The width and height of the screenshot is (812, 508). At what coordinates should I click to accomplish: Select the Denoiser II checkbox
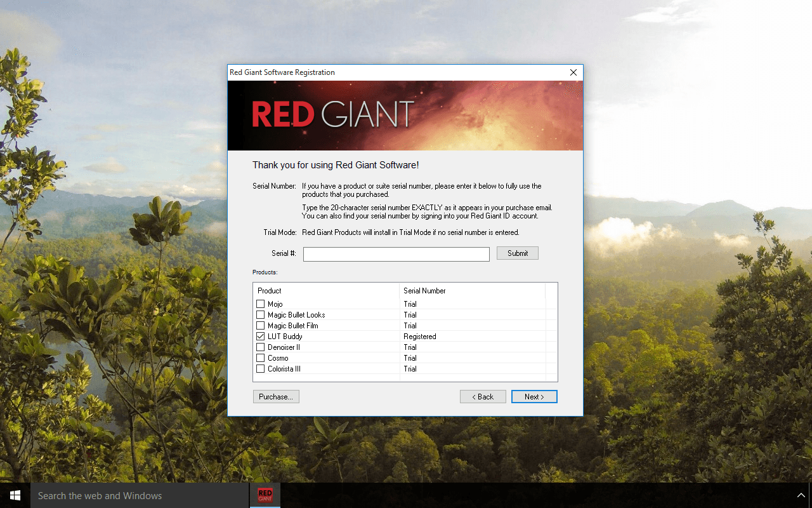coord(260,347)
